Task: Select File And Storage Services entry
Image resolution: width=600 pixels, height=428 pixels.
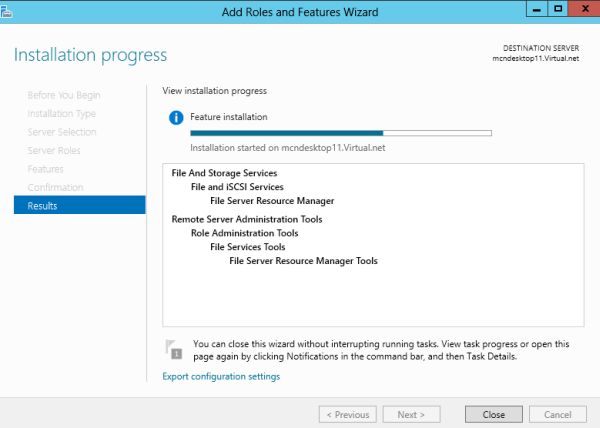Action: coord(224,173)
